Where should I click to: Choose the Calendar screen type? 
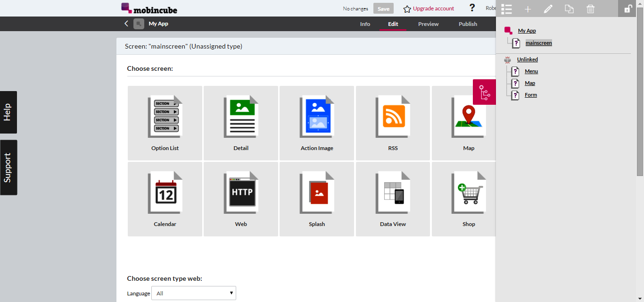pyautogui.click(x=165, y=199)
